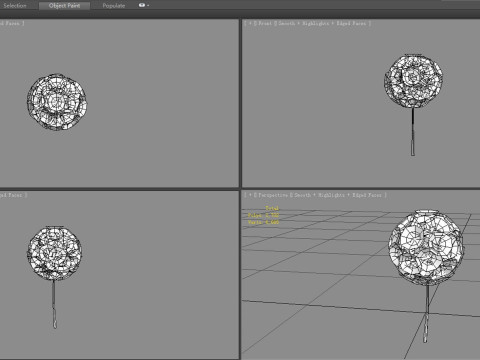Open Perspective viewport [+] general menu
Image resolution: width=480 pixels, height=360 pixels.
coord(250,195)
